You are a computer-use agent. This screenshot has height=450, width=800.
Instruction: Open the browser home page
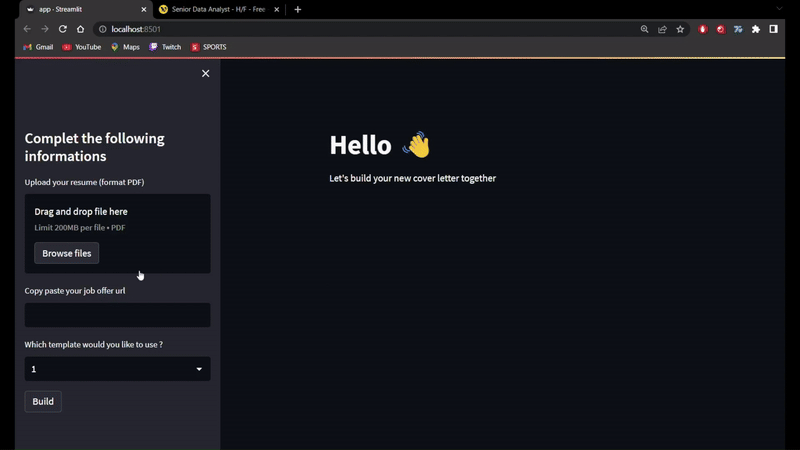click(x=81, y=29)
